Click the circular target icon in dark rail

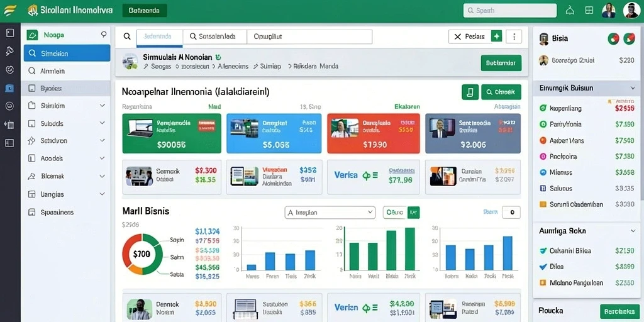coord(10,70)
